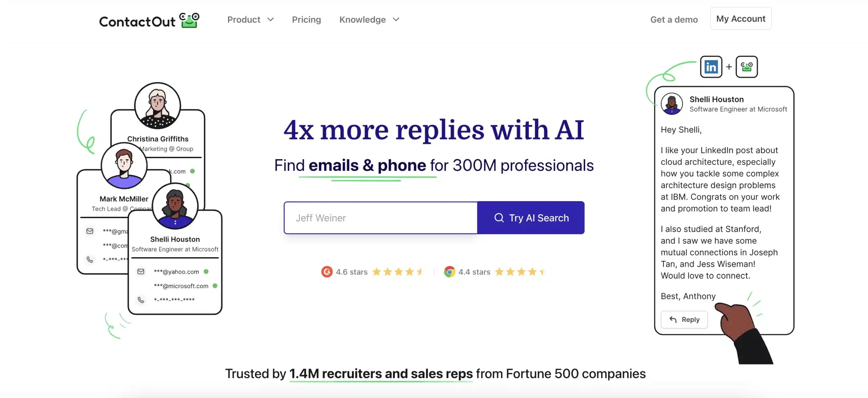Expand the Product dropdown chevron
Screen dimensions: 868x398
pos(271,20)
